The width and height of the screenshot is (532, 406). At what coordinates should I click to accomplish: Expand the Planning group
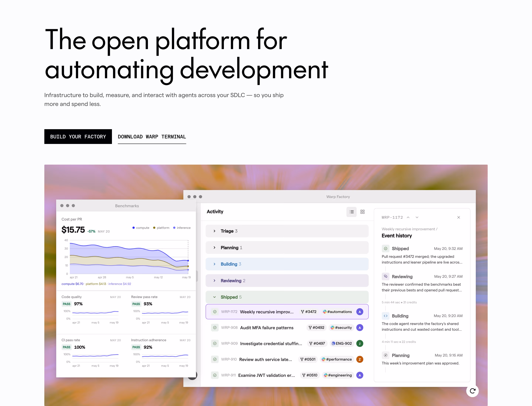[287, 247]
